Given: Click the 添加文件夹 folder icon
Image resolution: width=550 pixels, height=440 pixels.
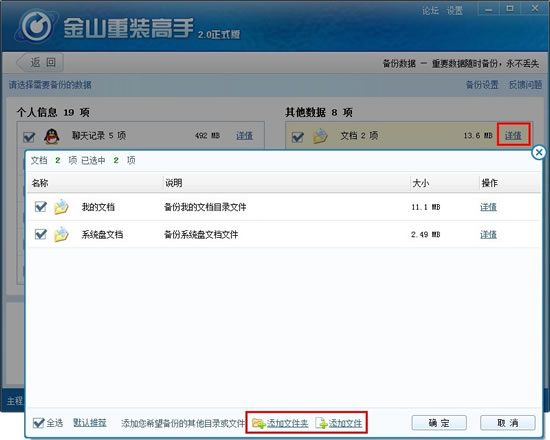Looking at the screenshot, I should point(259,423).
